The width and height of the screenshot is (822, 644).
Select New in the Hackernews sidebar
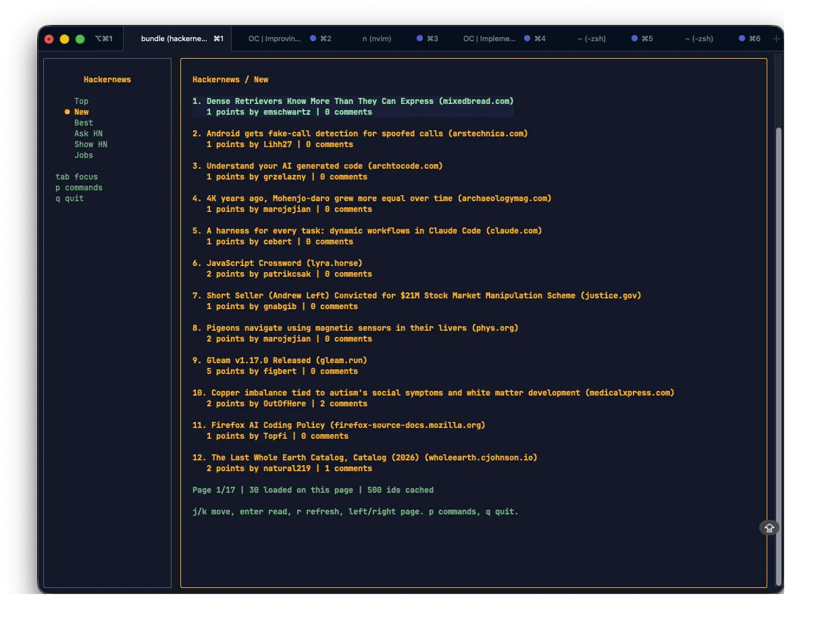(x=81, y=112)
